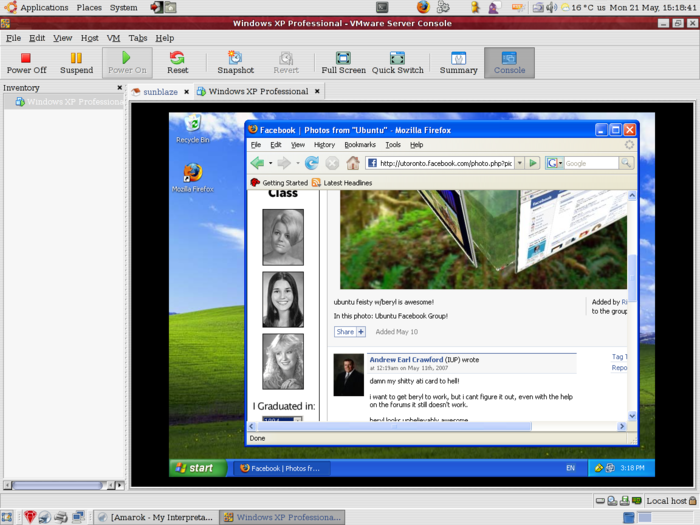Image resolution: width=700 pixels, height=525 pixels.
Task: Open Firefox Tools menu
Action: pos(393,145)
